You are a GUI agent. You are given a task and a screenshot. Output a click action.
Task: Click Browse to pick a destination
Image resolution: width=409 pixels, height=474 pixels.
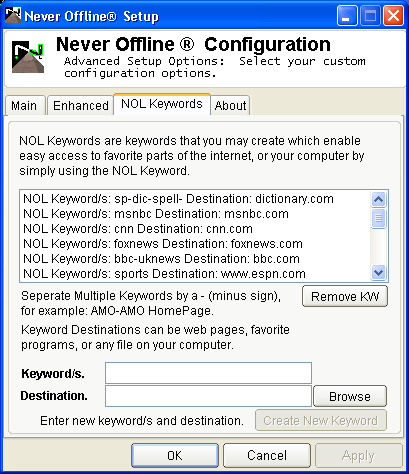(x=350, y=396)
